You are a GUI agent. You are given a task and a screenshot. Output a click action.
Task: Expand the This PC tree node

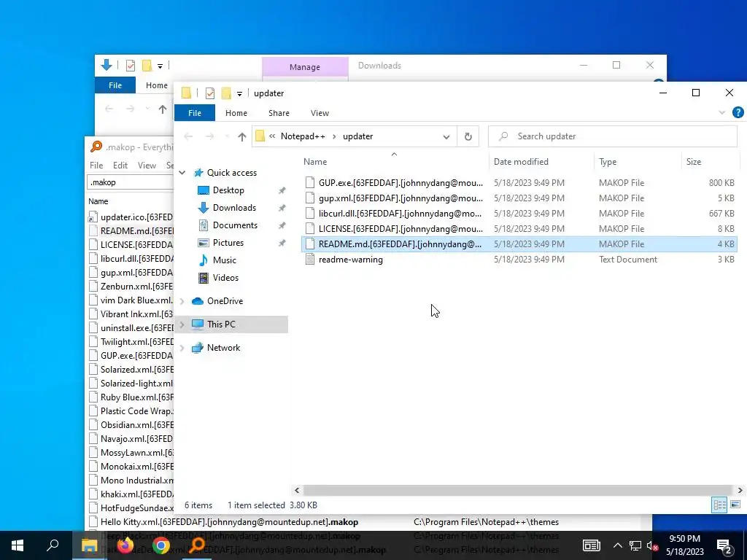(182, 324)
